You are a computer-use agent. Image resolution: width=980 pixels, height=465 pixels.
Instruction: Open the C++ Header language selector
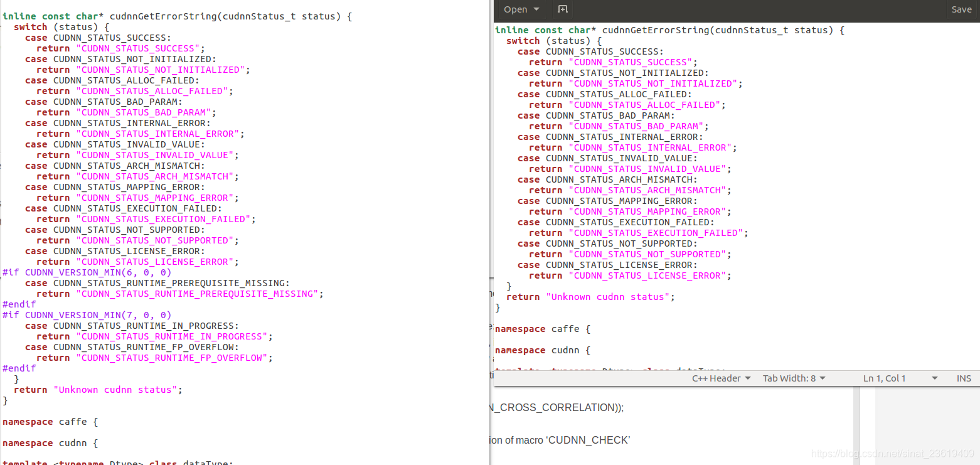click(720, 378)
